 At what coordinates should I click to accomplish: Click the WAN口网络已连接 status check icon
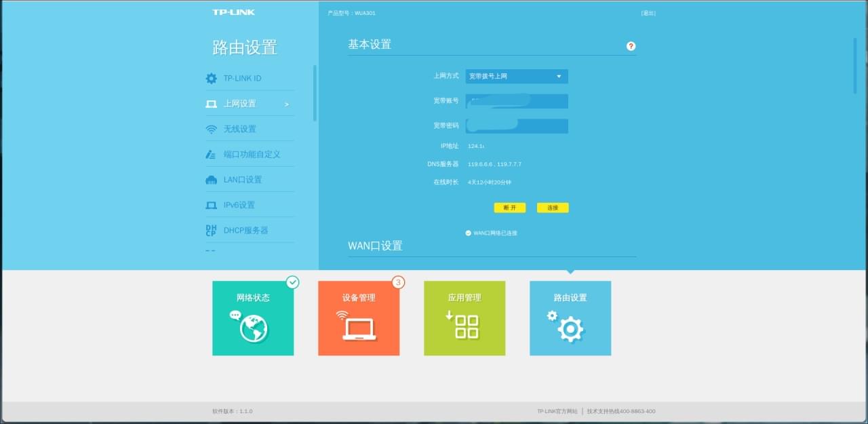coord(468,233)
